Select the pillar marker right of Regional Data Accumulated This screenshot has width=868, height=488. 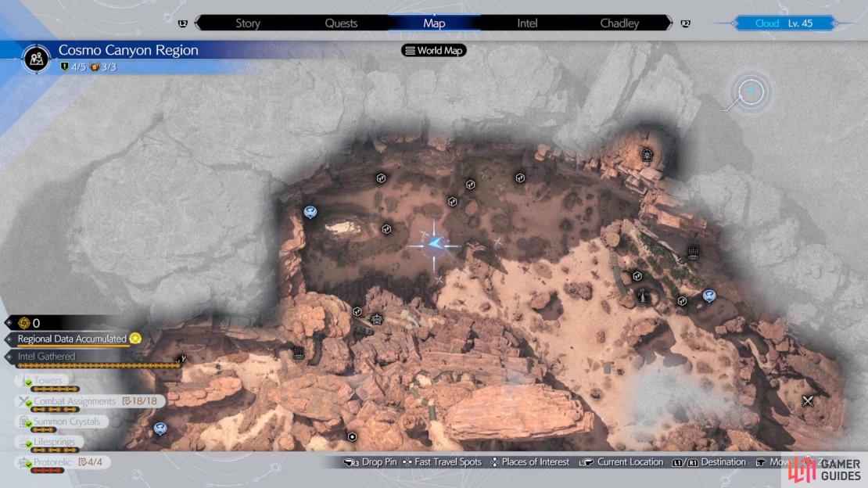[x=299, y=352]
